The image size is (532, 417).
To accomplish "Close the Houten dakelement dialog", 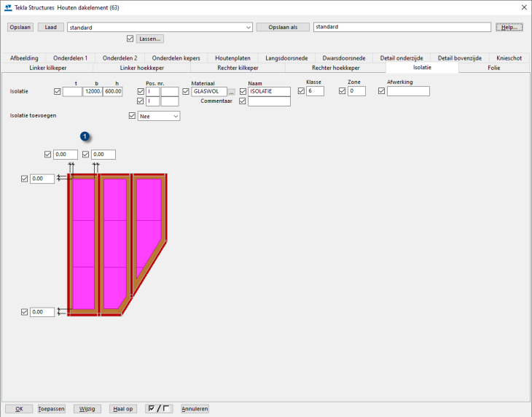I will [x=523, y=7].
